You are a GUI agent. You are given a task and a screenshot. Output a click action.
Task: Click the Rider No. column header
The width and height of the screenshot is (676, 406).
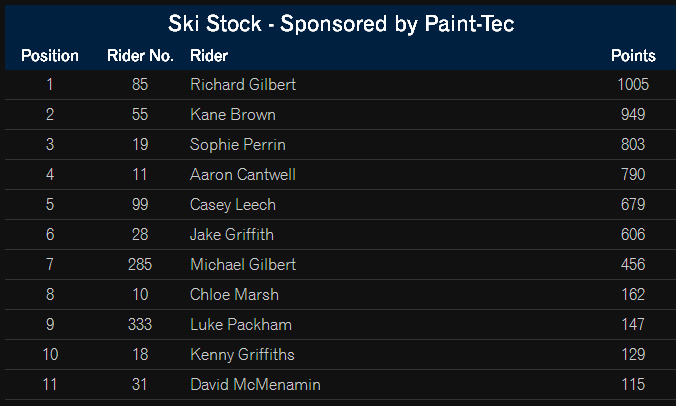pyautogui.click(x=140, y=56)
